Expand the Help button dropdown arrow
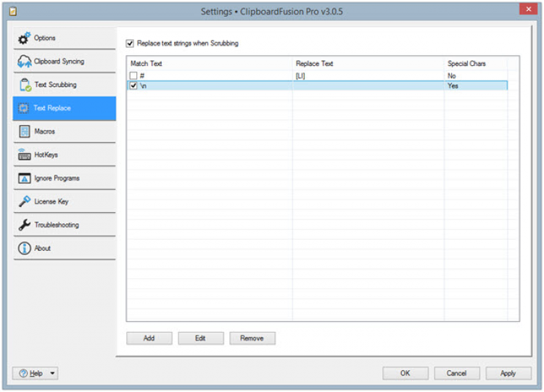This screenshot has width=544, height=392. (x=52, y=373)
